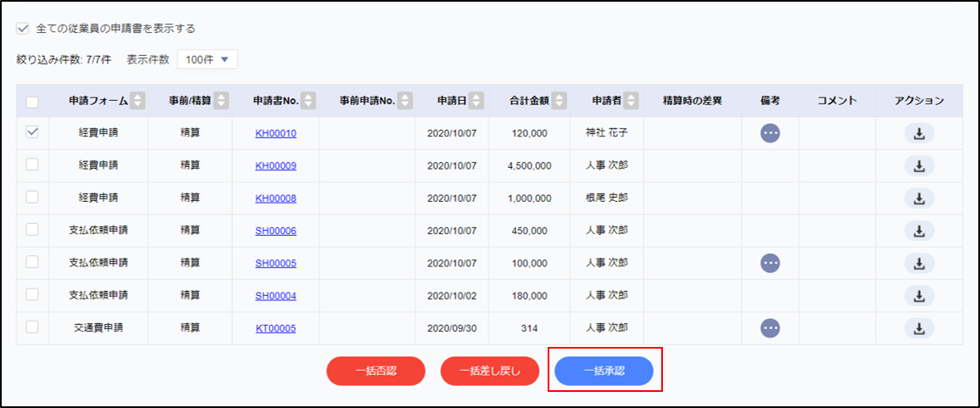The image size is (980, 408).
Task: Open application link KH00008
Action: tap(276, 198)
